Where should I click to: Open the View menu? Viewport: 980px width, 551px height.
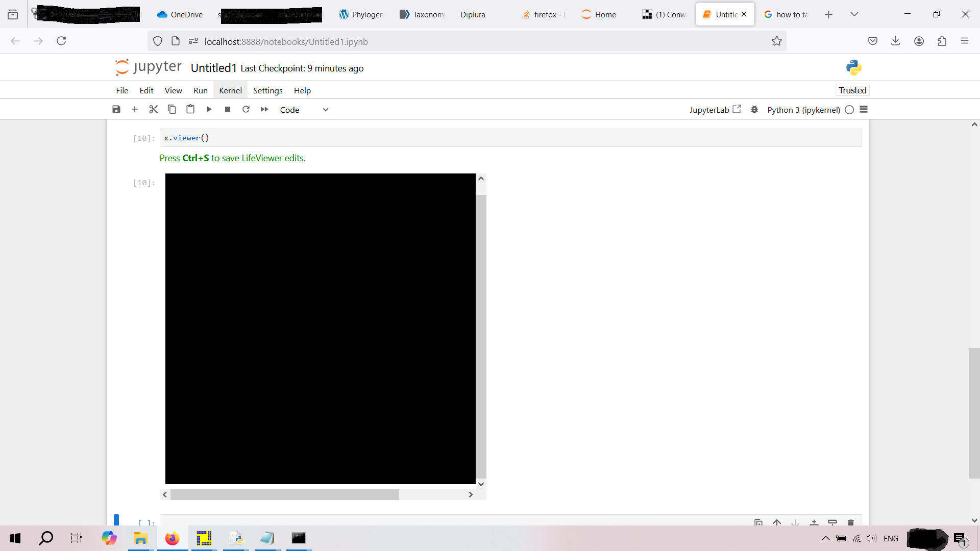click(173, 90)
